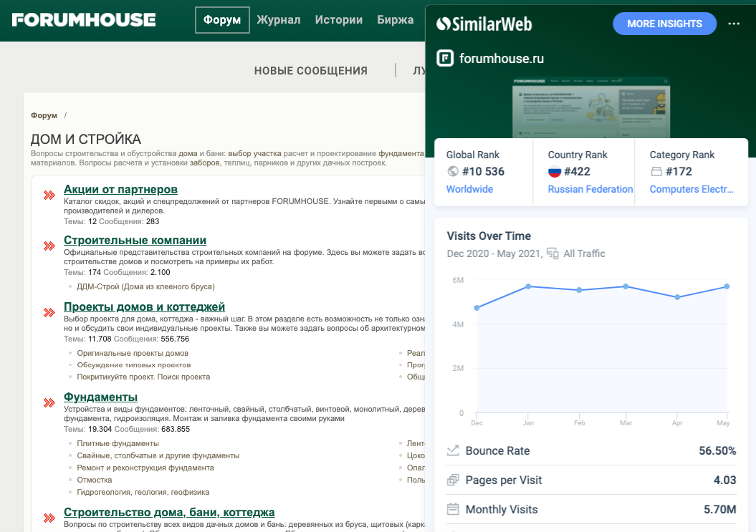Open the Форум tab
756x532 pixels.
click(x=222, y=20)
